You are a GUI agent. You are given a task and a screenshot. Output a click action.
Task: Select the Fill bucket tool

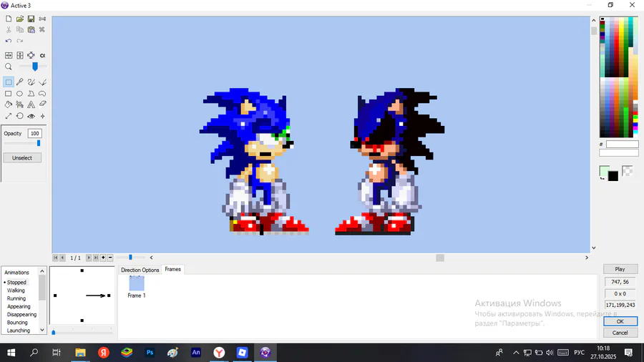click(x=8, y=104)
